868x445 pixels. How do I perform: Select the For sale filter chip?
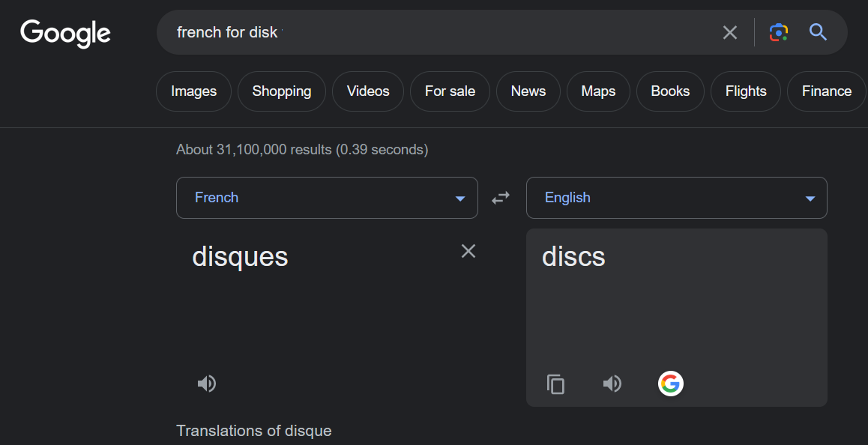tap(450, 91)
